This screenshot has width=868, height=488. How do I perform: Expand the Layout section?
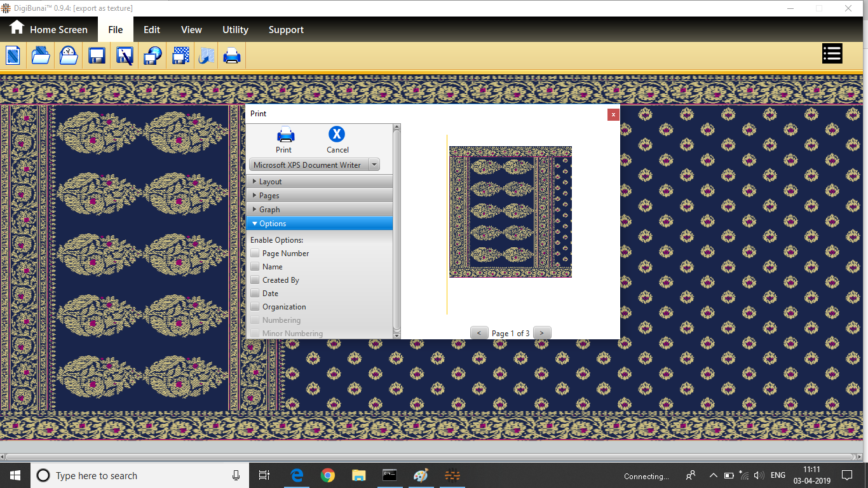click(319, 182)
